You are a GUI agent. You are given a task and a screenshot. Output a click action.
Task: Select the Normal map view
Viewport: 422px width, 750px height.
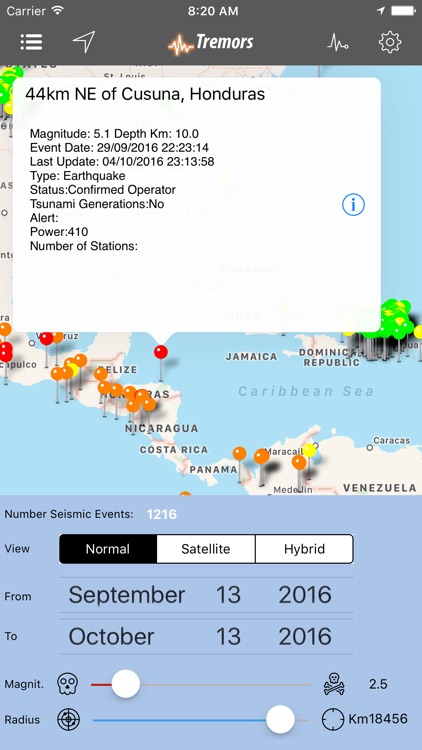point(108,549)
